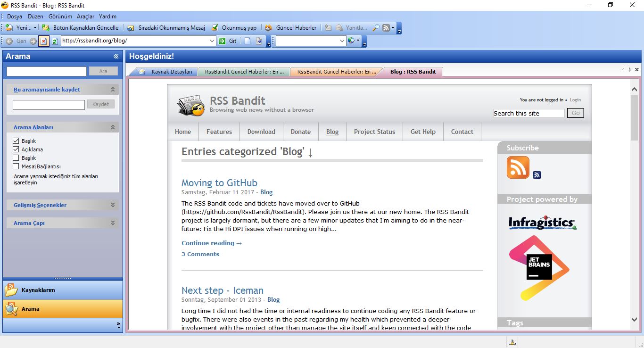Click page scrollbar down arrow
Viewport: 644px width, 348px height.
[x=634, y=319]
